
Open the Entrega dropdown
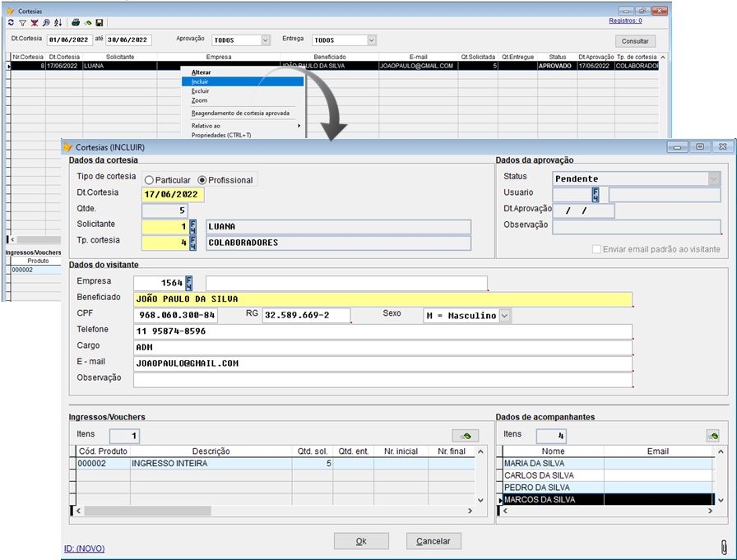tap(371, 39)
